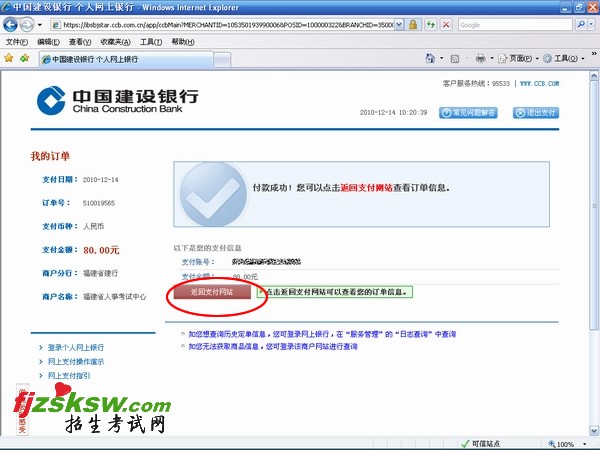This screenshot has height=450, width=600.
Task: Open the 网上支付操作演示 link
Action: (x=76, y=362)
